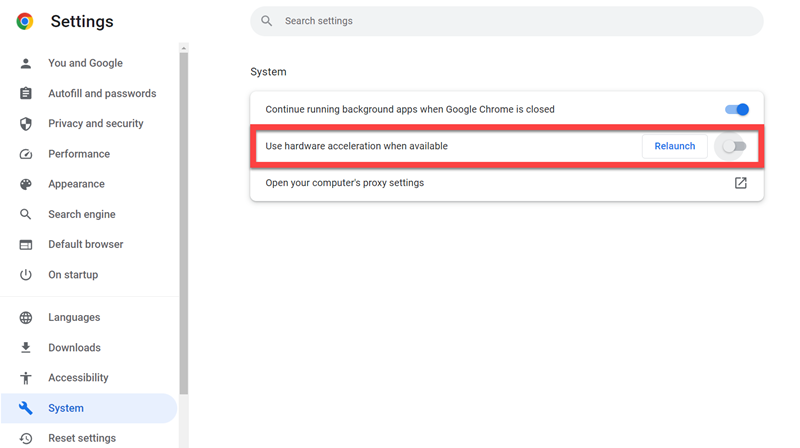Click the magnifier icon inside the search bar
Image resolution: width=800 pixels, height=448 pixels.
(267, 21)
